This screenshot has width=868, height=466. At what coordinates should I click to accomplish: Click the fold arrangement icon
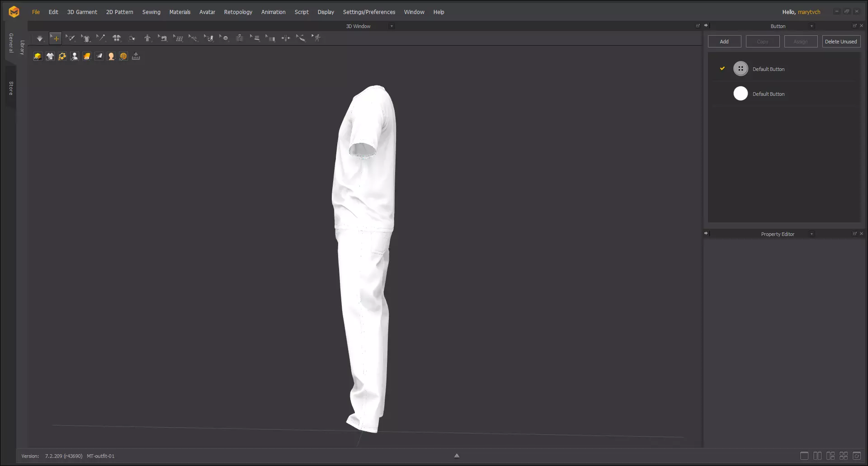[x=132, y=38]
